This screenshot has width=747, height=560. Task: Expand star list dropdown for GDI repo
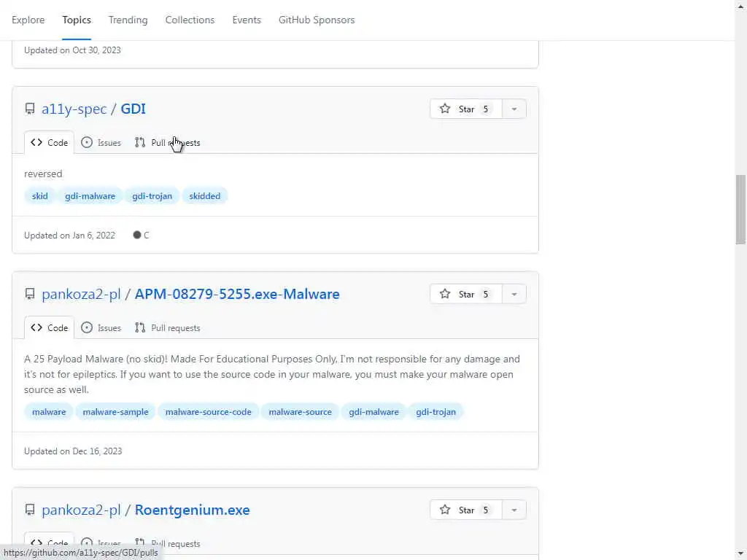click(514, 109)
